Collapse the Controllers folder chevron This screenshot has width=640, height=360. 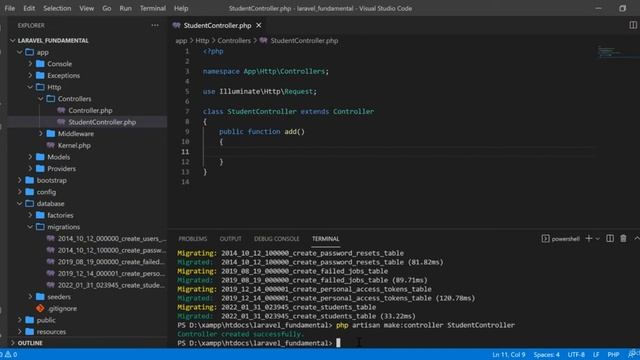[x=40, y=99]
